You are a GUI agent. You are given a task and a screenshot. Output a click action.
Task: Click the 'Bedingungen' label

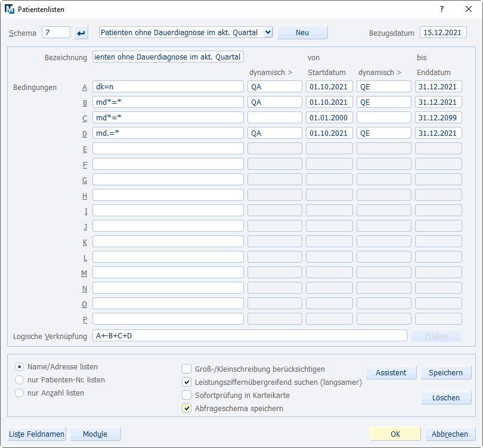click(35, 88)
